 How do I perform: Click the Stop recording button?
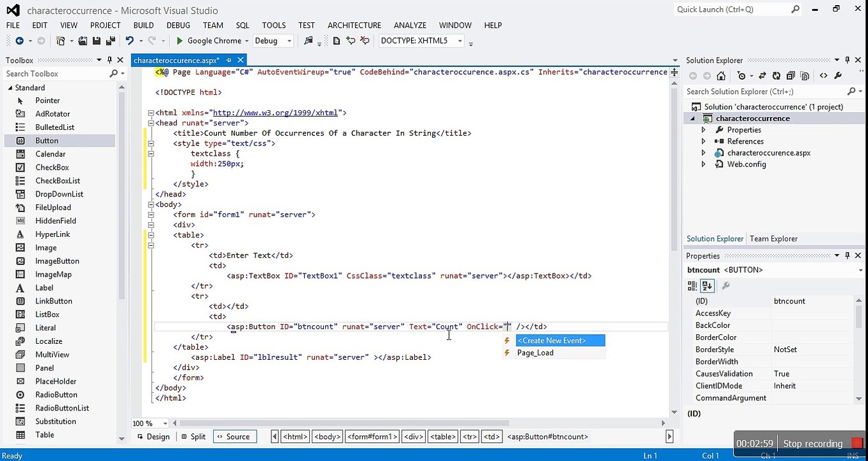point(821,443)
